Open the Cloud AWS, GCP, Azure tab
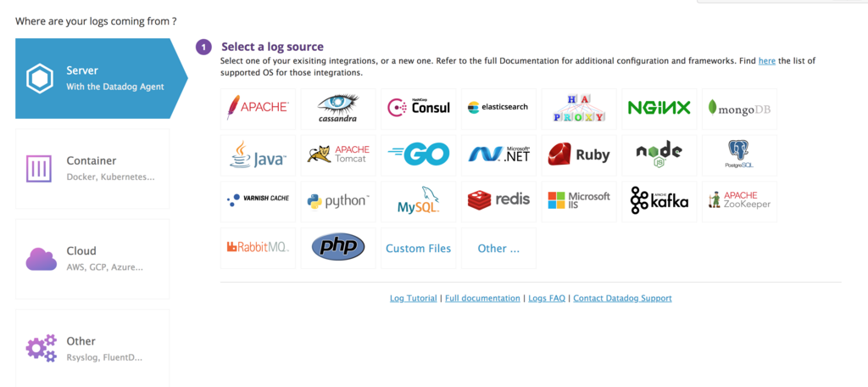868x387 pixels. point(92,259)
